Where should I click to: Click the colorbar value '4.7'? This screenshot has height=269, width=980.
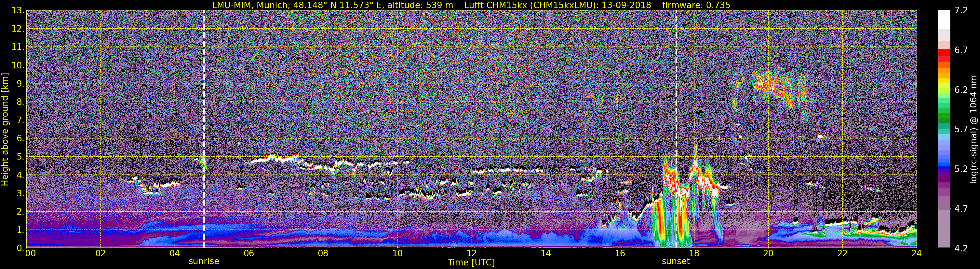tap(961, 208)
